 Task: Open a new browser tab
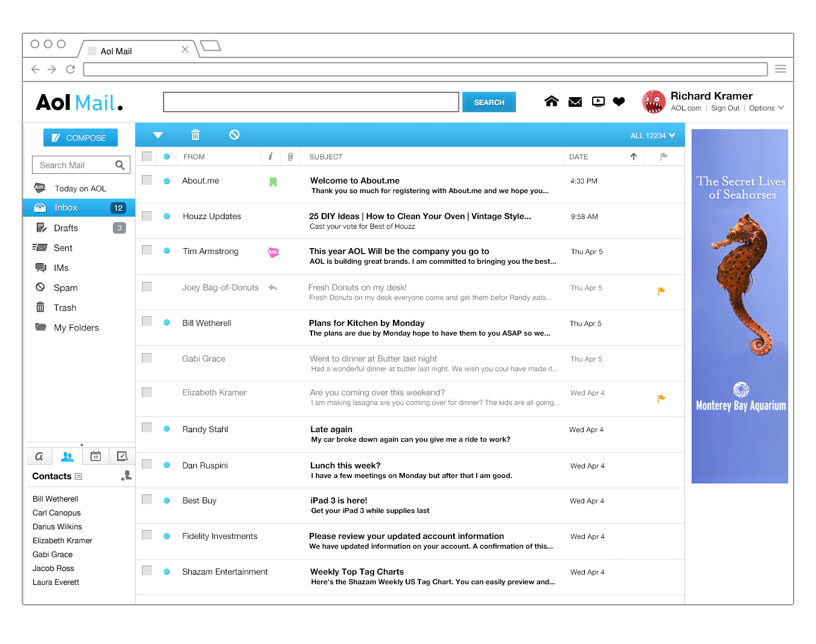[211, 46]
